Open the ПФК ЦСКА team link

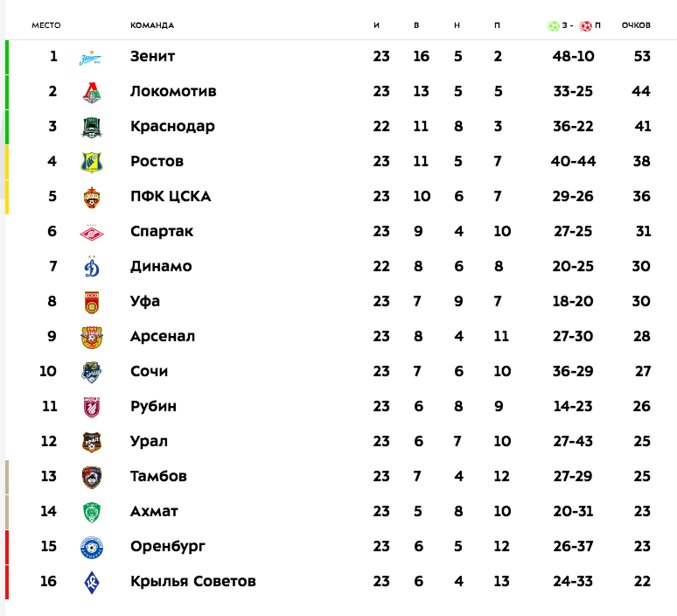coord(171,196)
